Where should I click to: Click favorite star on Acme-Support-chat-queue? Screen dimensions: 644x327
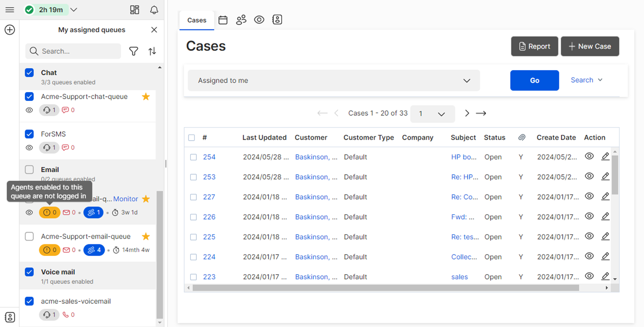146,97
